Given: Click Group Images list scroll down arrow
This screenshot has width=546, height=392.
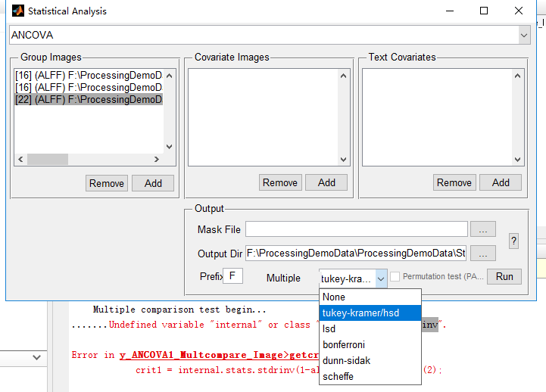Looking at the screenshot, I should click(169, 147).
